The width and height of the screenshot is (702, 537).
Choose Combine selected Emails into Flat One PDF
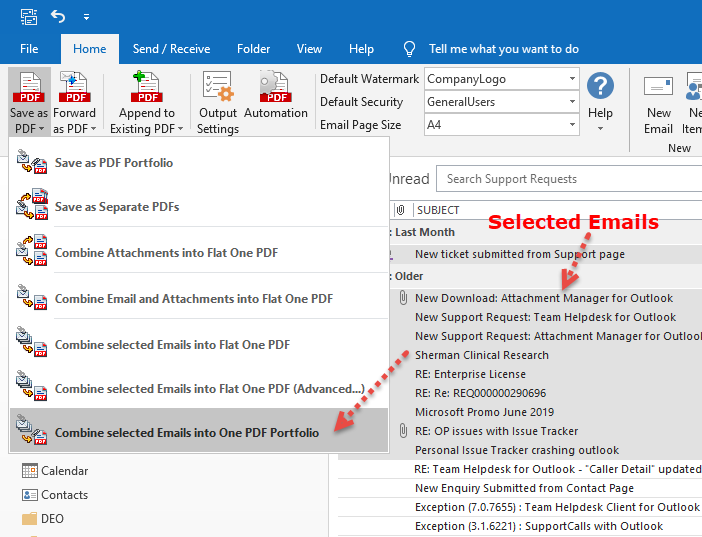(199, 344)
